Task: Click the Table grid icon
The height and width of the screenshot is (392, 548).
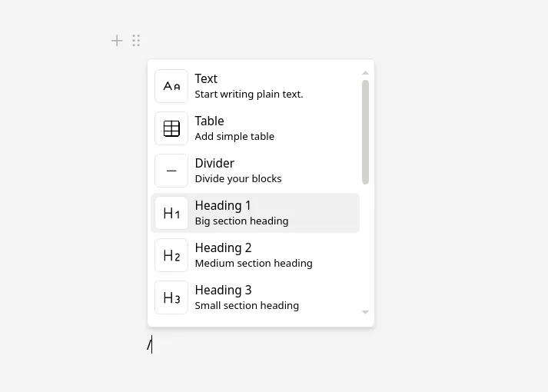Action: [x=171, y=128]
